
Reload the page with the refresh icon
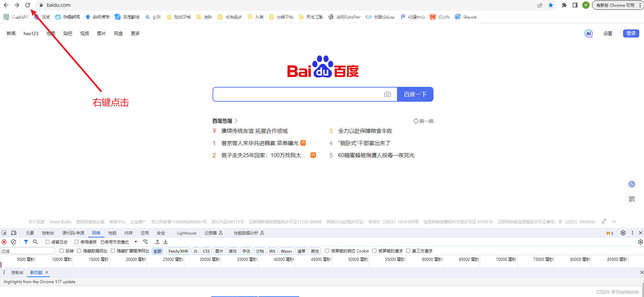[x=28, y=5]
